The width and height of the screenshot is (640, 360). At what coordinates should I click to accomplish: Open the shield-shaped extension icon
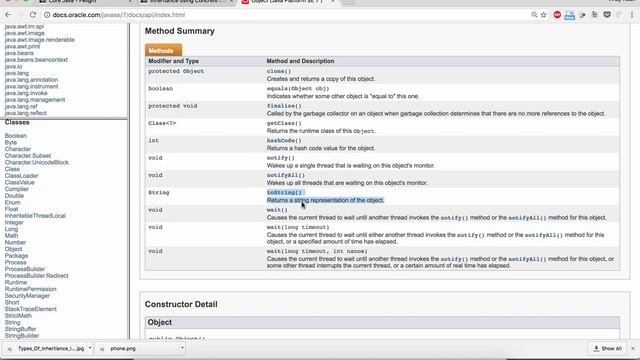[x=607, y=15]
